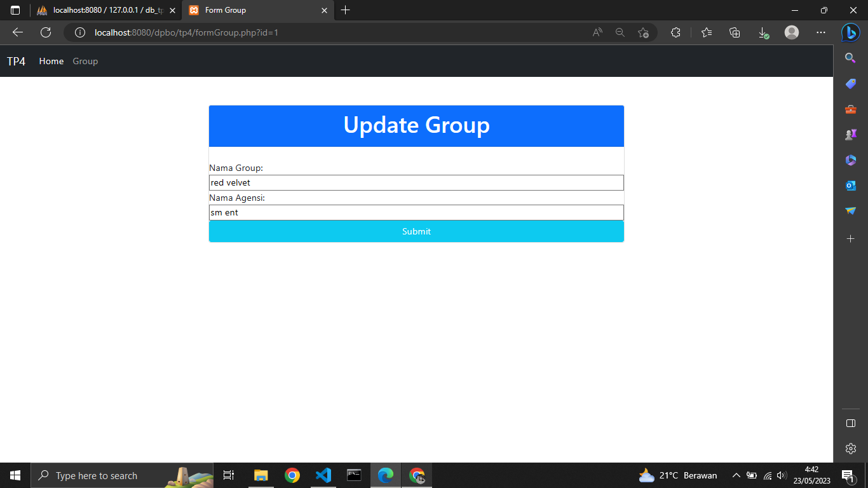Viewport: 868px width, 488px height.
Task: Navigate to Group in the navbar
Action: 85,61
